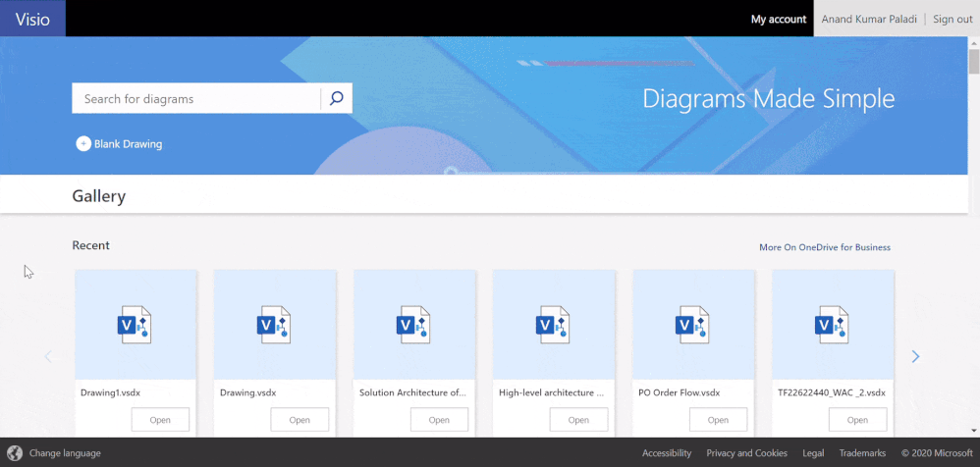Image resolution: width=980 pixels, height=467 pixels.
Task: Open the Drawing1.vsdx diagram
Action: (160, 420)
